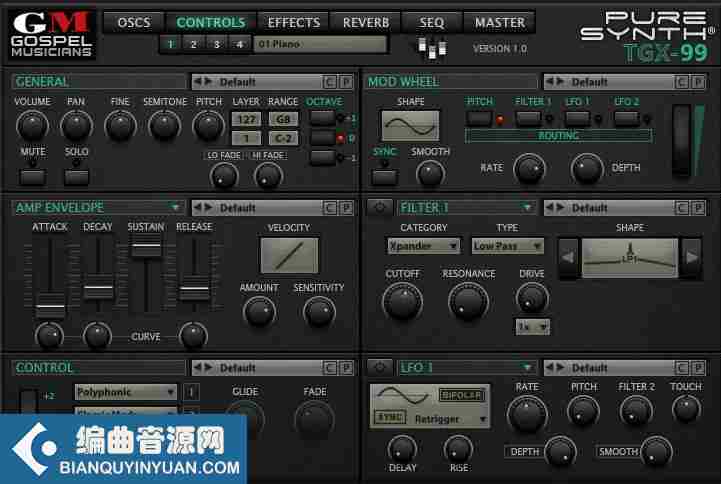Click Filter 1 preset paste P button
The width and height of the screenshot is (721, 484).
(x=698, y=208)
